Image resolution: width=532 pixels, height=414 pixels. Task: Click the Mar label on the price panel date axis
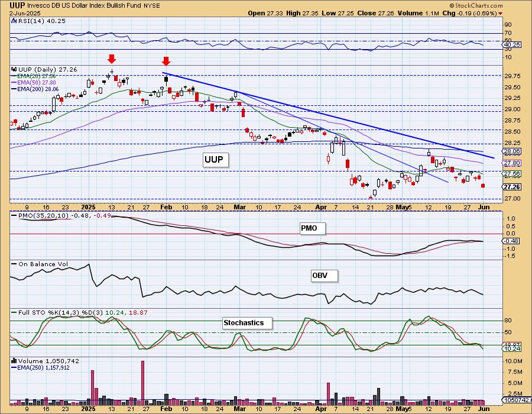click(x=239, y=207)
